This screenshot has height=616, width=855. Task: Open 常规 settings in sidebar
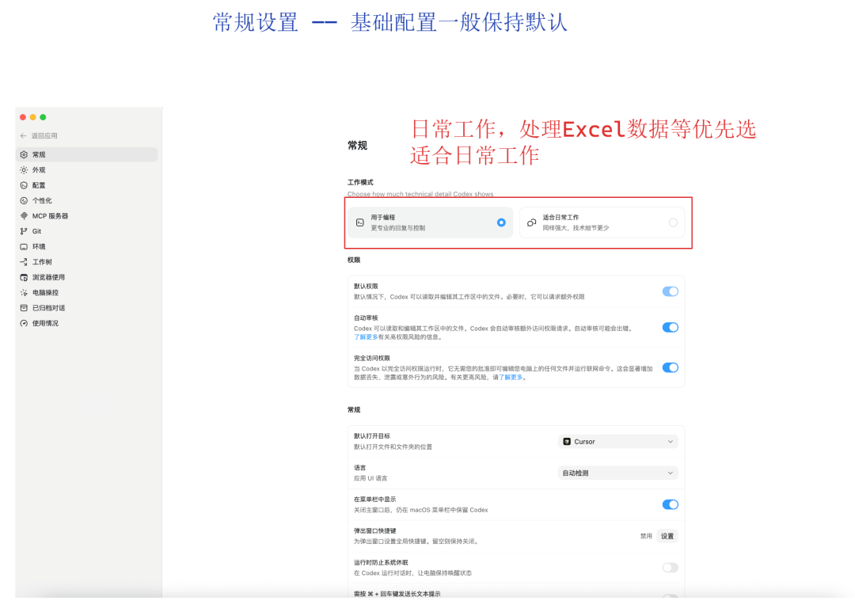point(87,155)
